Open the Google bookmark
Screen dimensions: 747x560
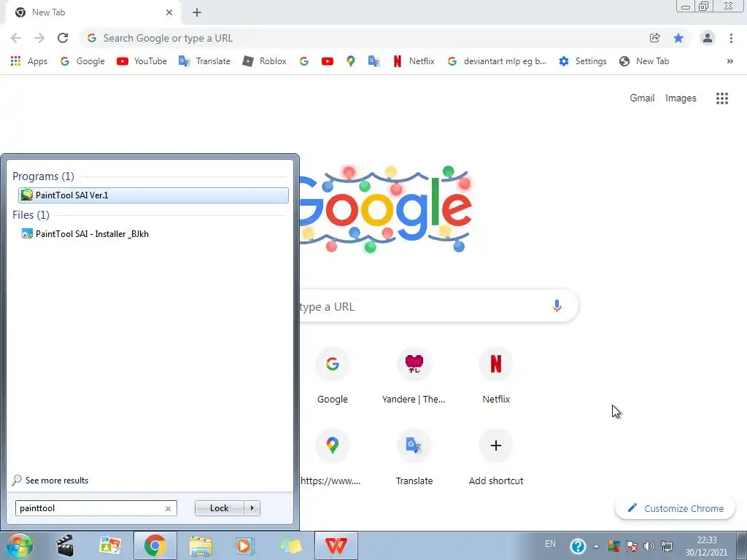click(82, 61)
